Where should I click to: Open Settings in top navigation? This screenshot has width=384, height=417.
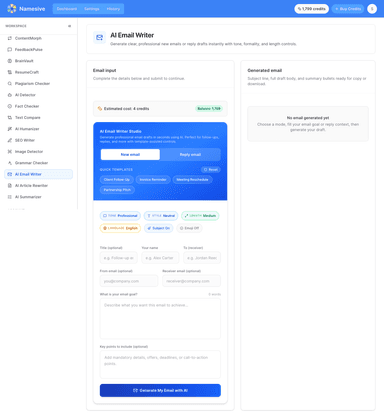click(92, 9)
